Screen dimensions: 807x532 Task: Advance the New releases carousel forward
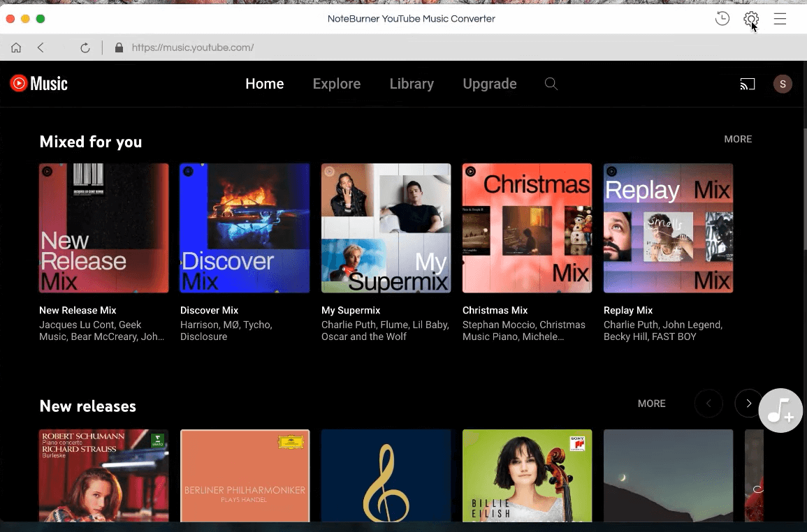748,404
